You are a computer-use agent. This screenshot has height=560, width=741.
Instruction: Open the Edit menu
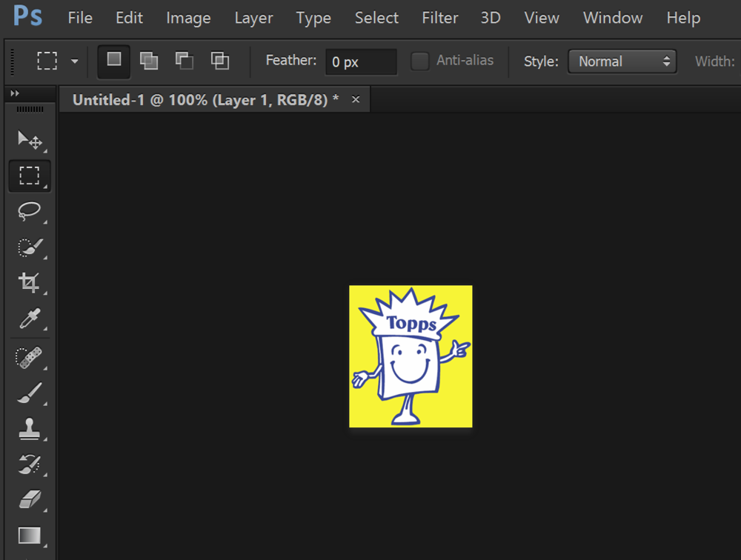pyautogui.click(x=129, y=18)
